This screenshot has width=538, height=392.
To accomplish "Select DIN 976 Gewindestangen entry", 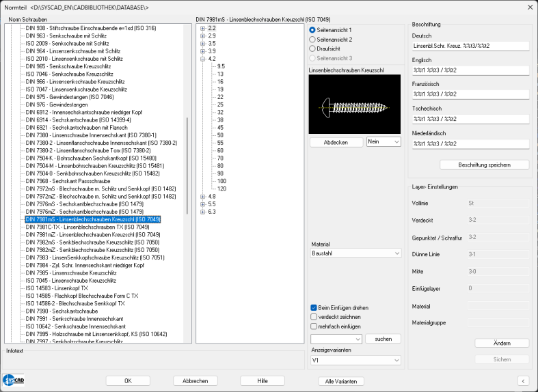I will pos(57,104).
